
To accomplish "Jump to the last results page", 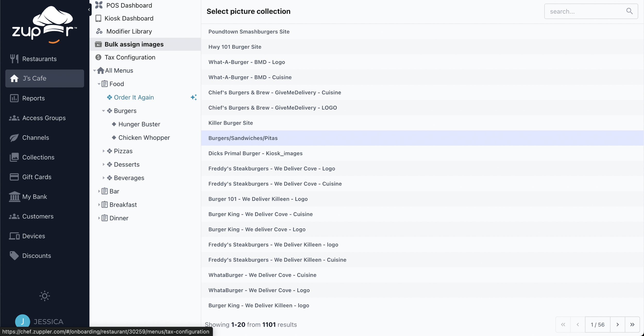I will pyautogui.click(x=632, y=324).
